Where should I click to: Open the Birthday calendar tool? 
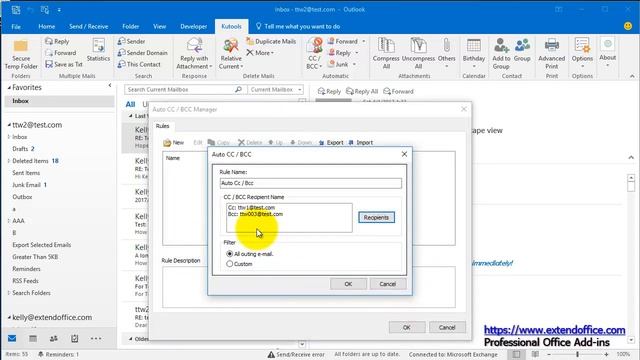(473, 54)
